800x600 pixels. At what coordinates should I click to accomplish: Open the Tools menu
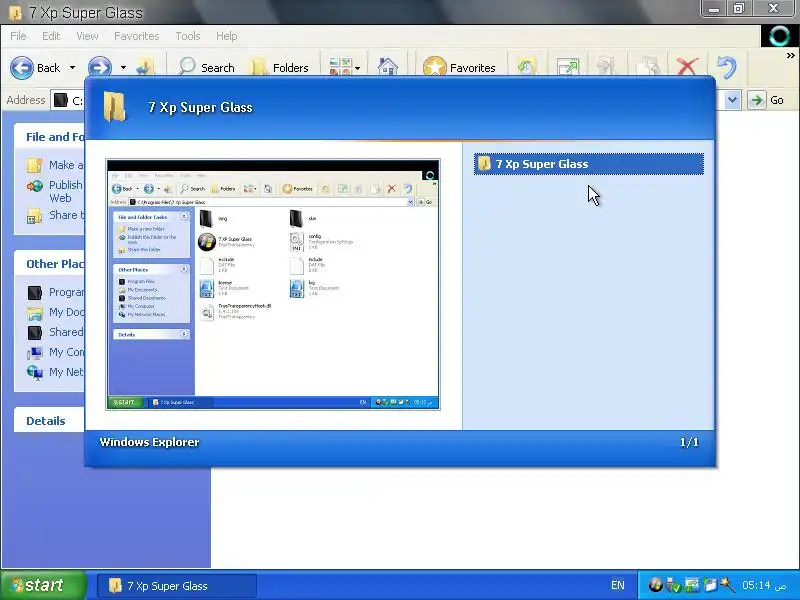[188, 36]
